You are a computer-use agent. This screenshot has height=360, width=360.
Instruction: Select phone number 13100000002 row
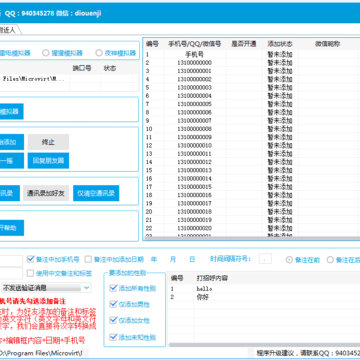pos(252,79)
